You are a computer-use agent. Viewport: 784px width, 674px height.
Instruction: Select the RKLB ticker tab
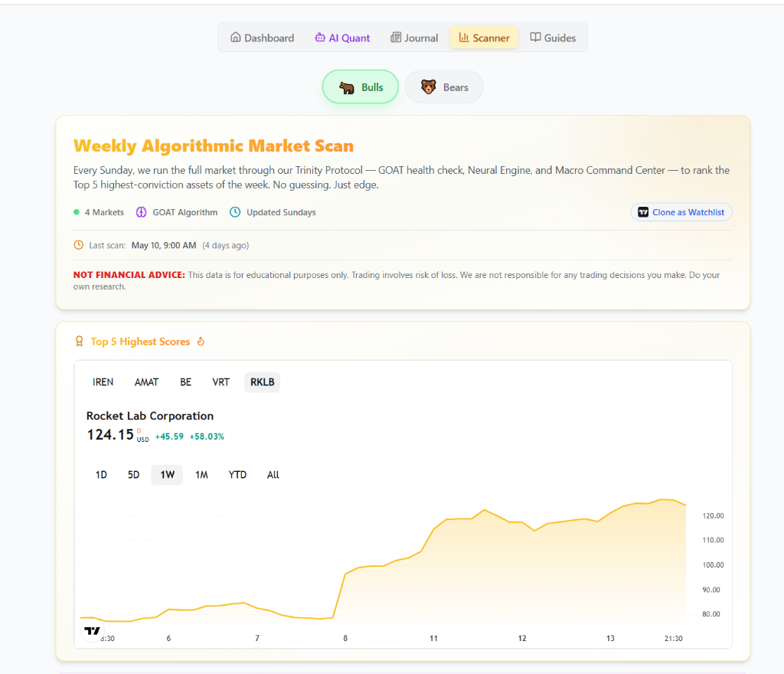(262, 382)
